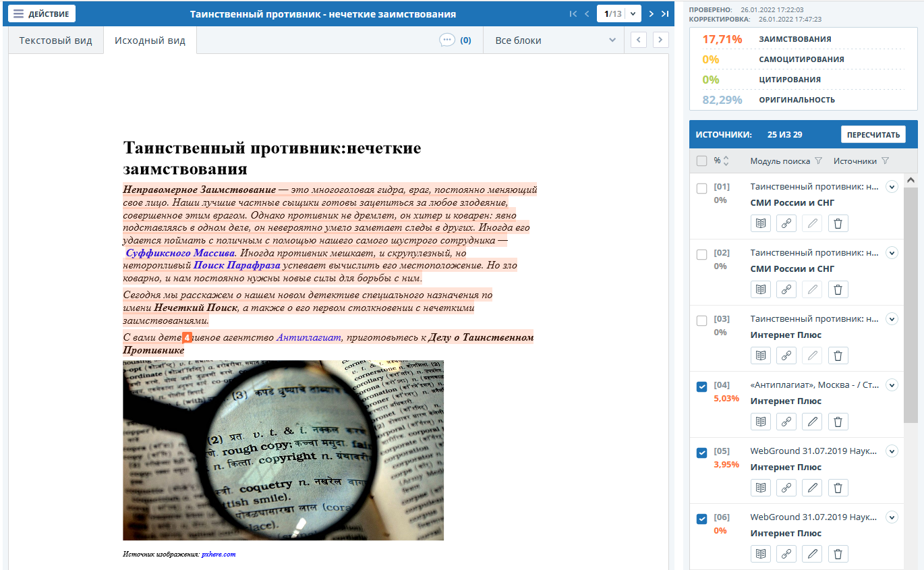Go to the last page of document
The height and width of the screenshot is (570, 924).
click(x=665, y=13)
